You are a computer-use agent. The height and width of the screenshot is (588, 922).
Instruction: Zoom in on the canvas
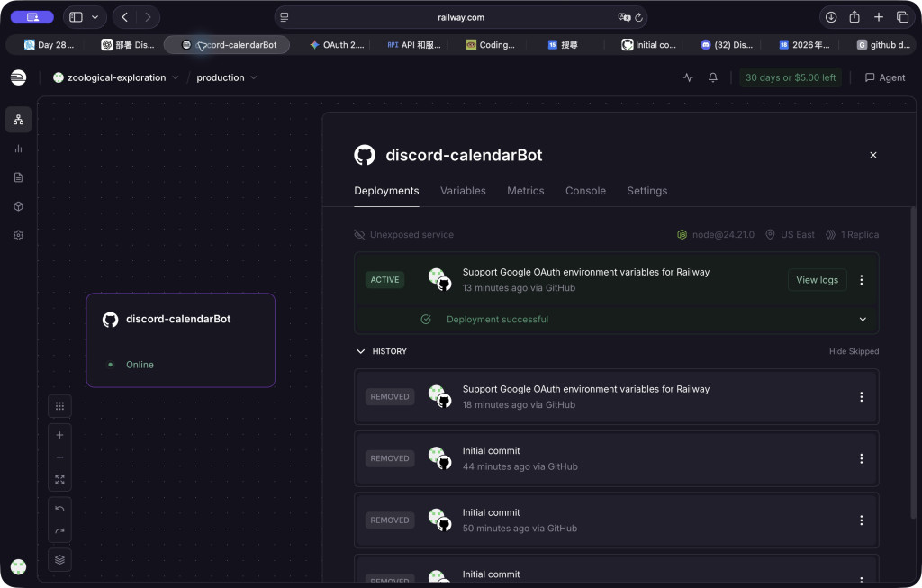[59, 435]
